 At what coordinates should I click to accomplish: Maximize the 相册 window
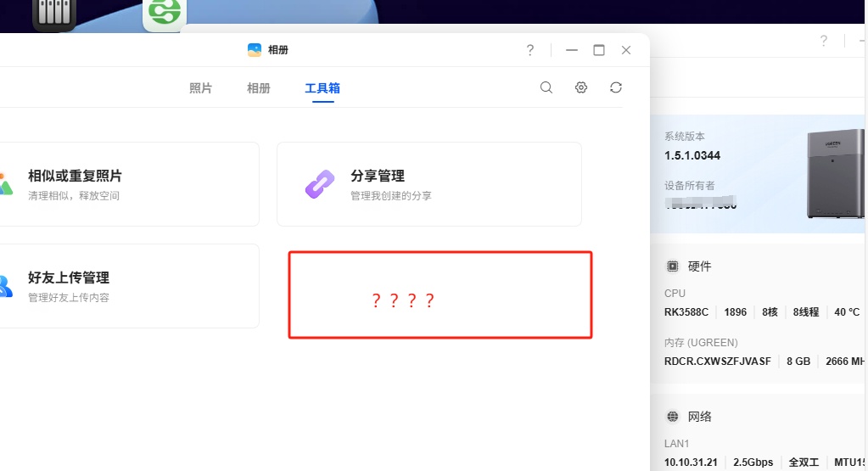pyautogui.click(x=599, y=50)
